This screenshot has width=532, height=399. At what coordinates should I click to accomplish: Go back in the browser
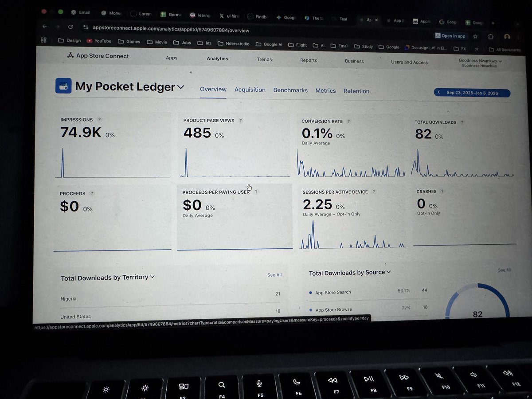coord(44,27)
